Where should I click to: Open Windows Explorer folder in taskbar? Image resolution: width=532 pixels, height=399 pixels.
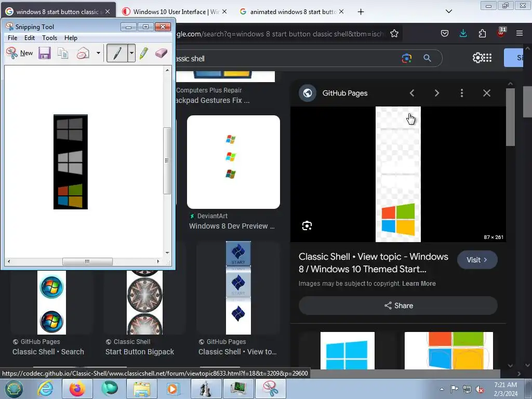[x=141, y=389]
